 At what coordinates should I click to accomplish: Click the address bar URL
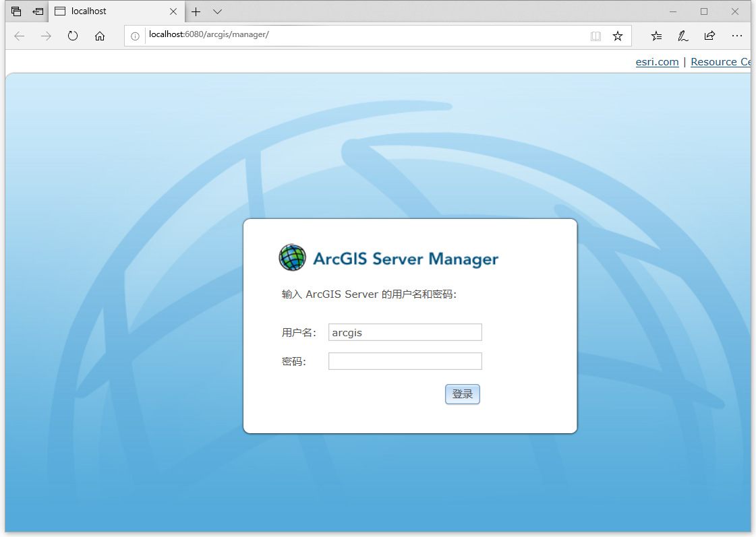coord(209,34)
